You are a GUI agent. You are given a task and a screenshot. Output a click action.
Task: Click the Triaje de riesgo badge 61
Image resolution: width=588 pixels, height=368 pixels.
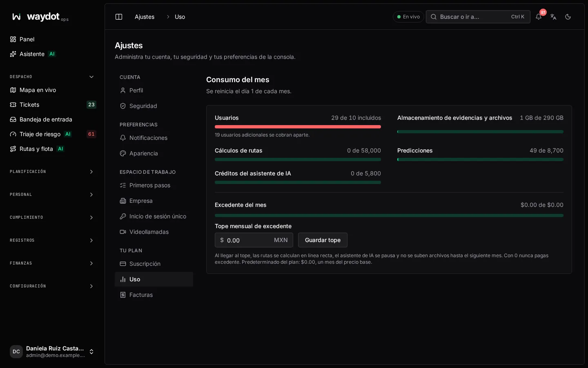point(91,134)
